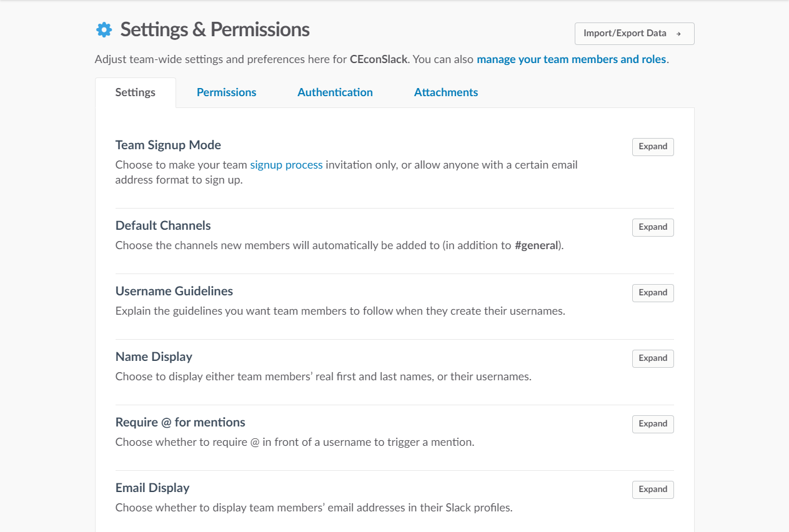The height and width of the screenshot is (532, 789).
Task: Click the Default Channels heading
Action: (x=163, y=225)
